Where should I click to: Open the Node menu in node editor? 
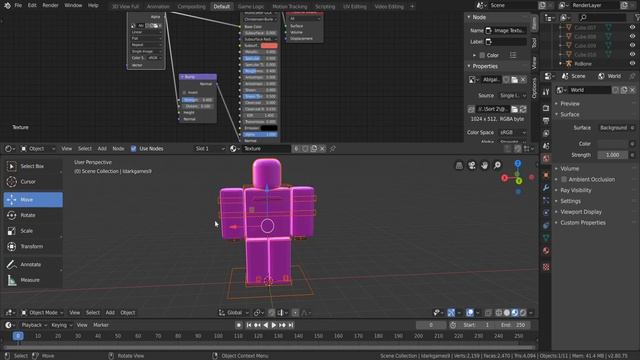[x=118, y=149]
